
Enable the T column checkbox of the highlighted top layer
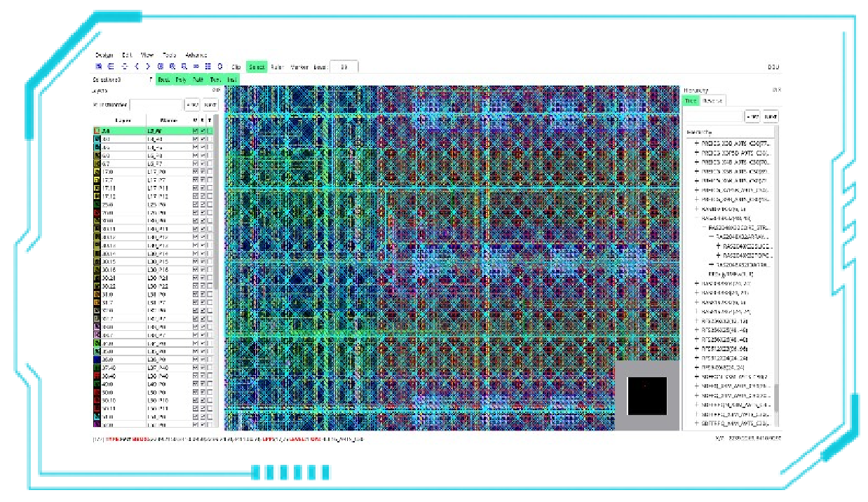[210, 131]
